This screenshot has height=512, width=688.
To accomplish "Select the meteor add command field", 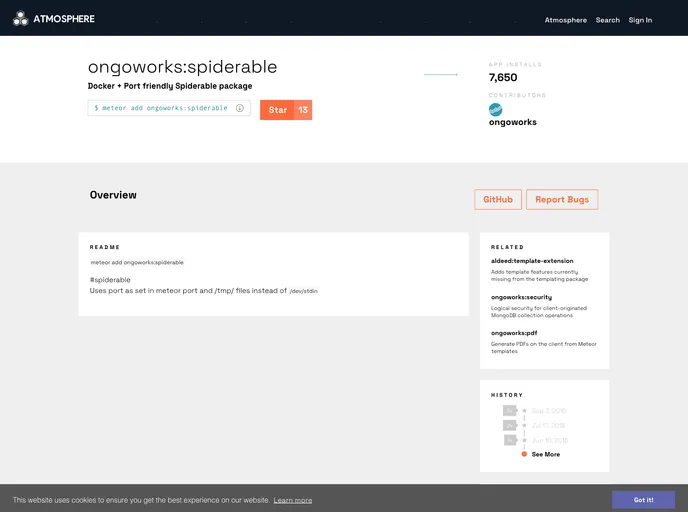I will (169, 108).
